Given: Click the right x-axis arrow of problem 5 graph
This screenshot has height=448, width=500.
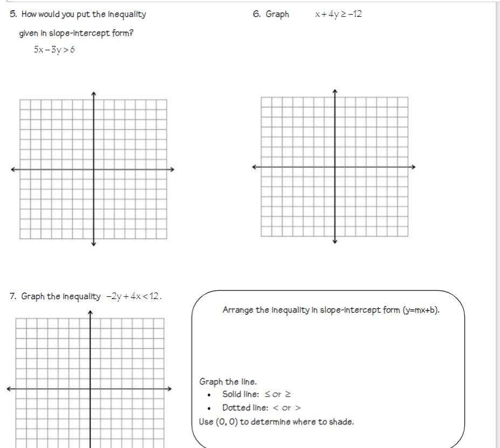Looking at the screenshot, I should [x=172, y=169].
